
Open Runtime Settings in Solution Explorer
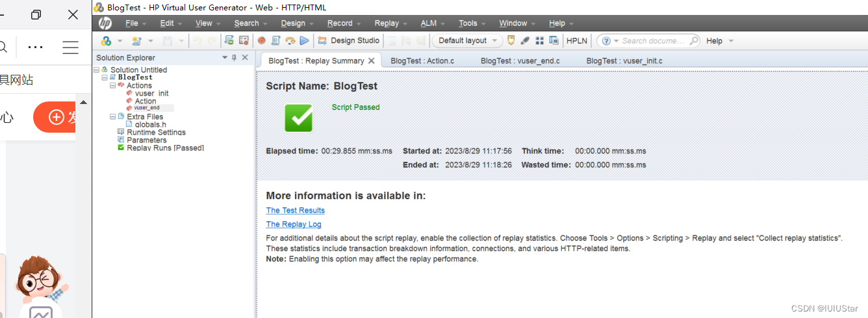156,132
